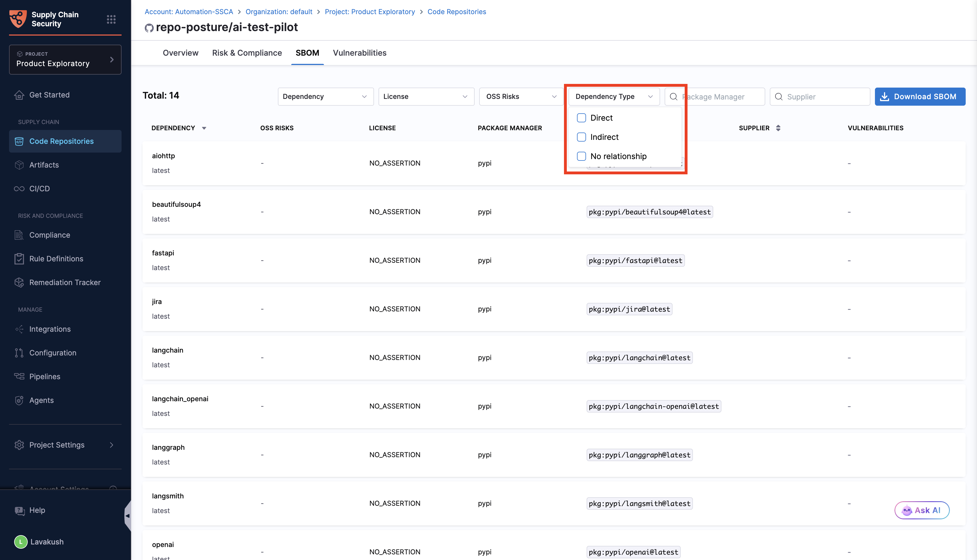This screenshot has width=977, height=560.
Task: Click the Help chat icon
Action: coord(19,510)
